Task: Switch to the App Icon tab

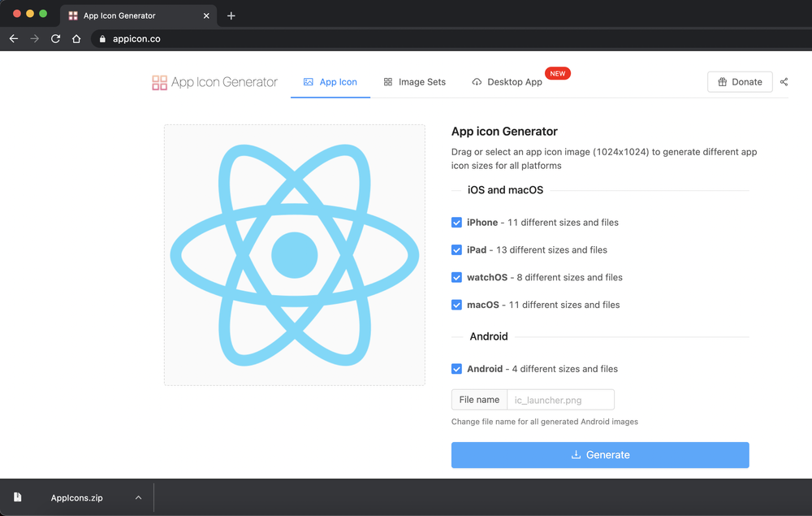Action: pyautogui.click(x=330, y=82)
